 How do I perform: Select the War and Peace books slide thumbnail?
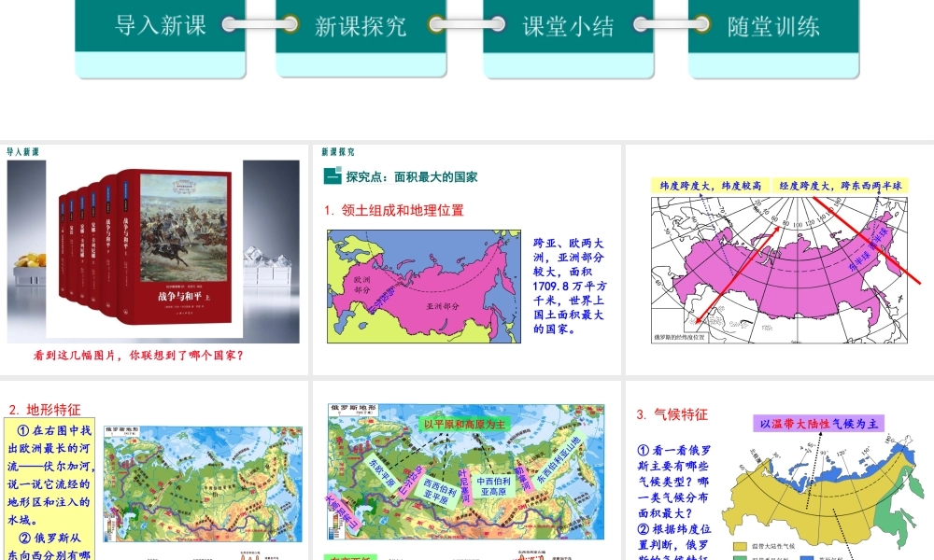(x=154, y=259)
